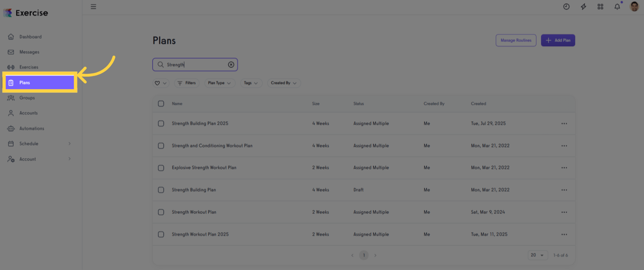The height and width of the screenshot is (270, 644).
Task: Sort by the Created column header
Action: coord(479,104)
